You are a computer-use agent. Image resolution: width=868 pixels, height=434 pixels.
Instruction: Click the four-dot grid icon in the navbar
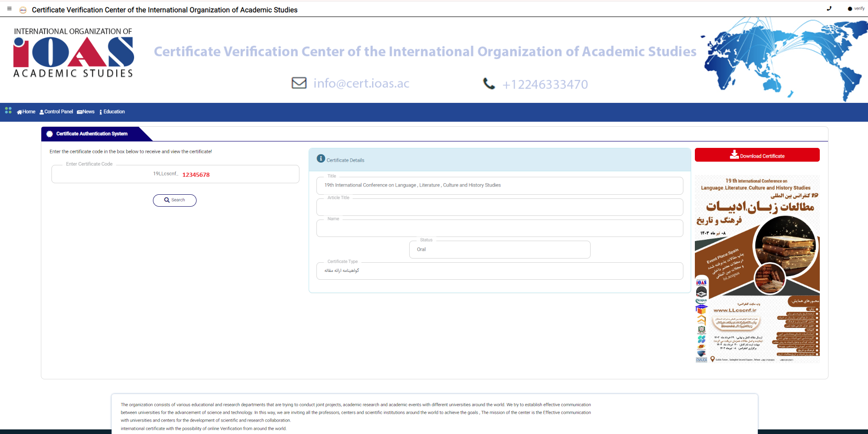click(8, 110)
